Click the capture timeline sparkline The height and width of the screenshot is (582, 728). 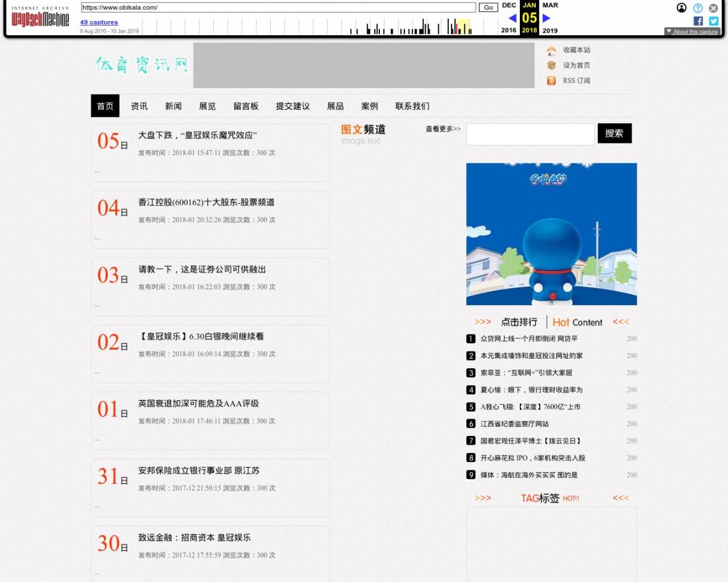321,26
